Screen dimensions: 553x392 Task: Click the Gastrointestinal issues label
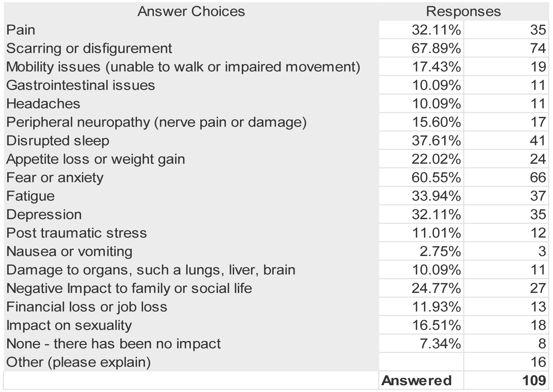tap(81, 85)
